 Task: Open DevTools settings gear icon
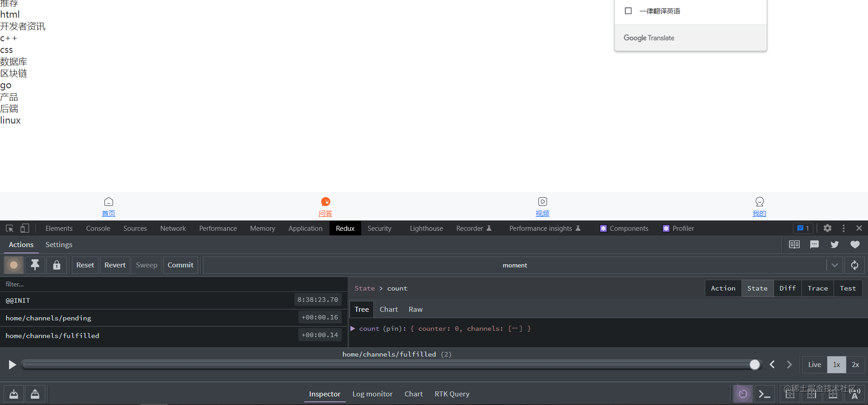click(827, 229)
